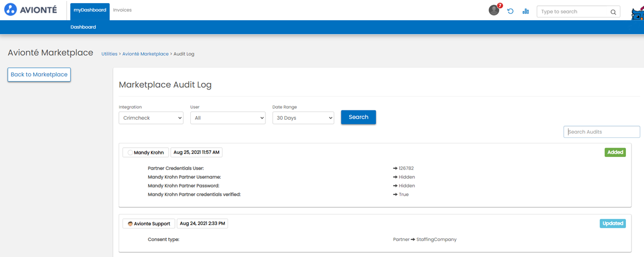Click the magnifier icon in search box
This screenshot has width=644, height=257.
pos(613,12)
